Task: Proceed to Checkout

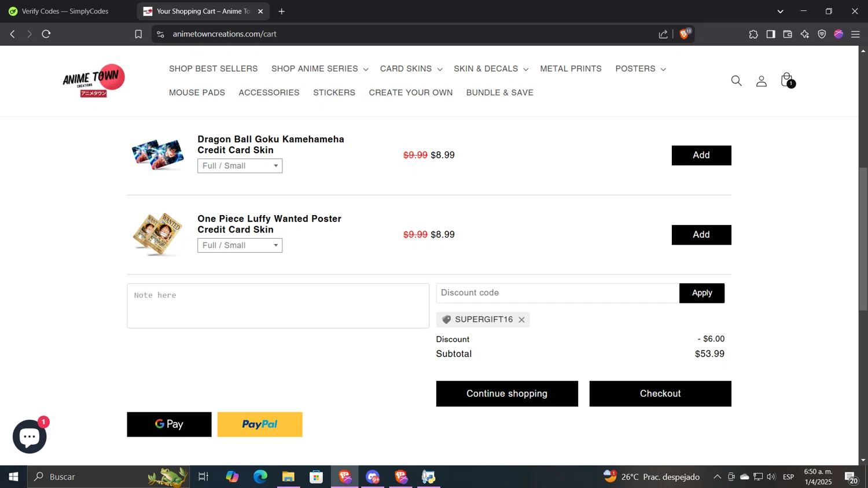Action: 660,394
